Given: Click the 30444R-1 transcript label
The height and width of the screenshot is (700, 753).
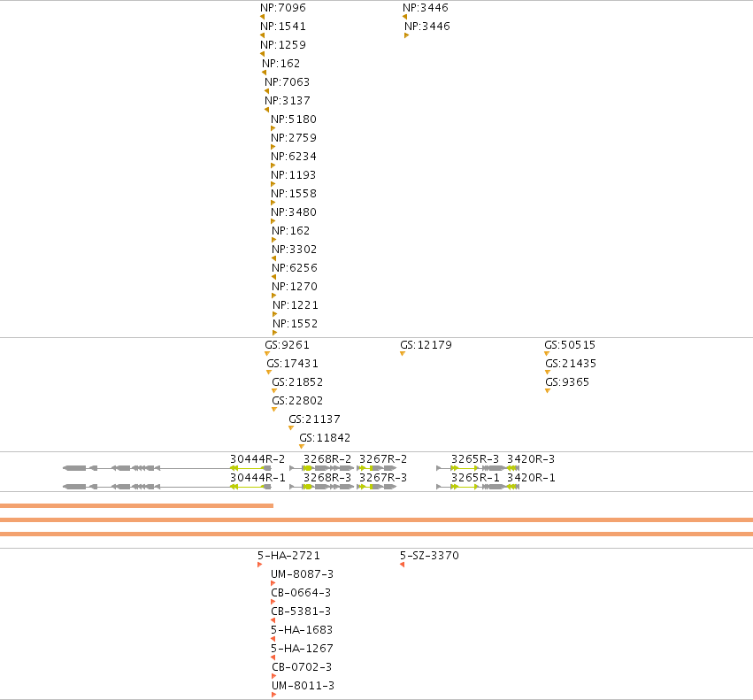Looking at the screenshot, I should click(257, 478).
